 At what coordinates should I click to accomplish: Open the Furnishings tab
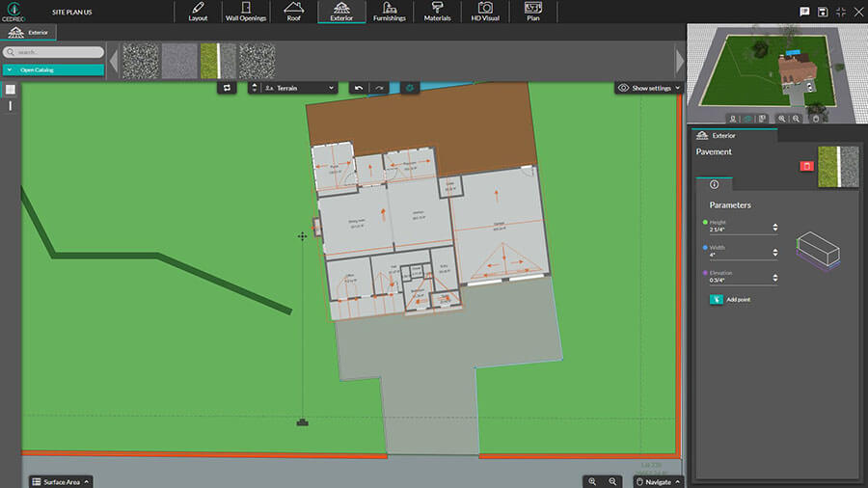(390, 12)
